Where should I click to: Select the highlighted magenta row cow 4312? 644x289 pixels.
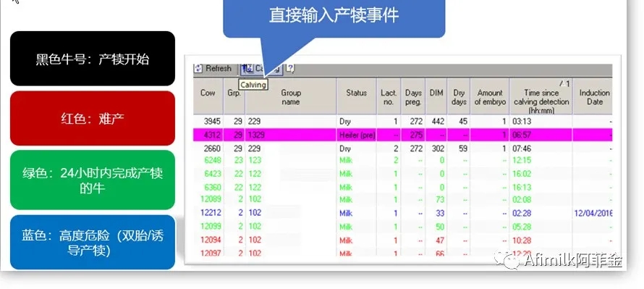click(x=403, y=135)
